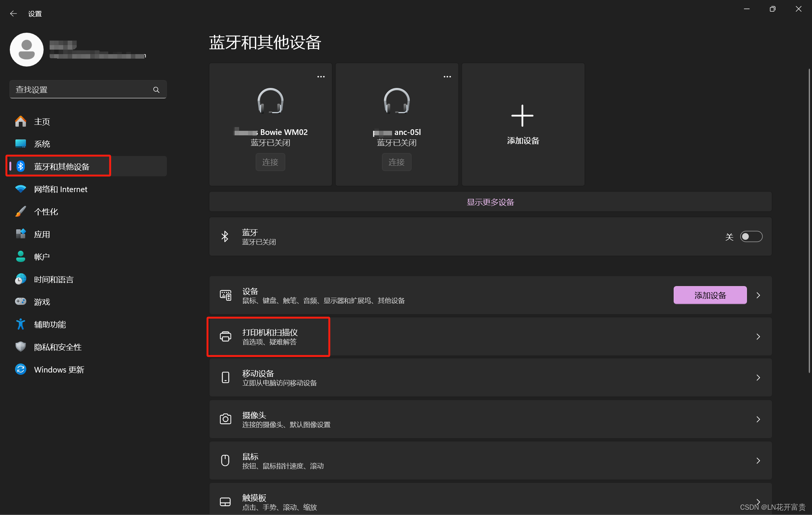Expand the 设备 row chevron
This screenshot has height=515, width=812.
pos(758,295)
